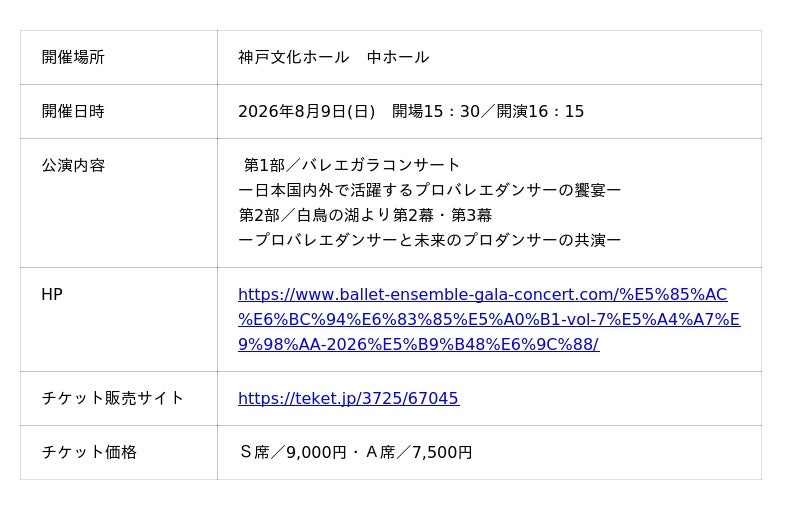The width and height of the screenshot is (800, 510).
Task: Click the 日本国内外で活躍する description line
Action: 430,190
